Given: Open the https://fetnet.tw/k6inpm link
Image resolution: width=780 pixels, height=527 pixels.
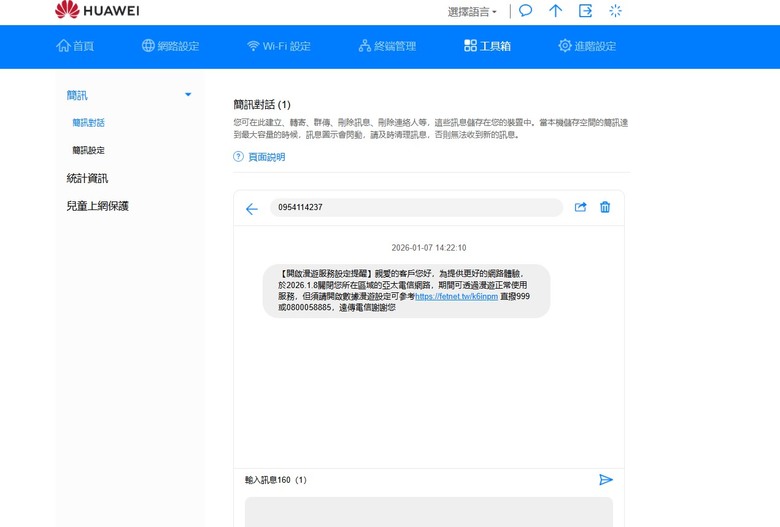Looking at the screenshot, I should 456,297.
